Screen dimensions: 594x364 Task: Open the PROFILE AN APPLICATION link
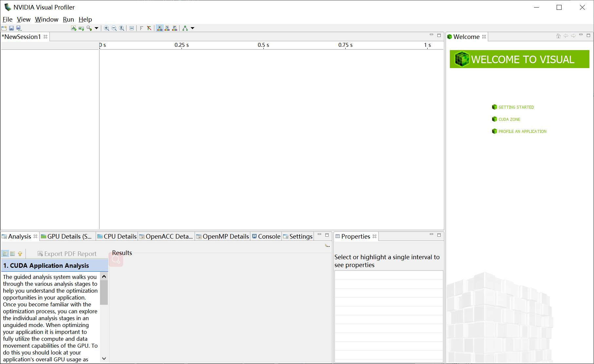point(519,131)
